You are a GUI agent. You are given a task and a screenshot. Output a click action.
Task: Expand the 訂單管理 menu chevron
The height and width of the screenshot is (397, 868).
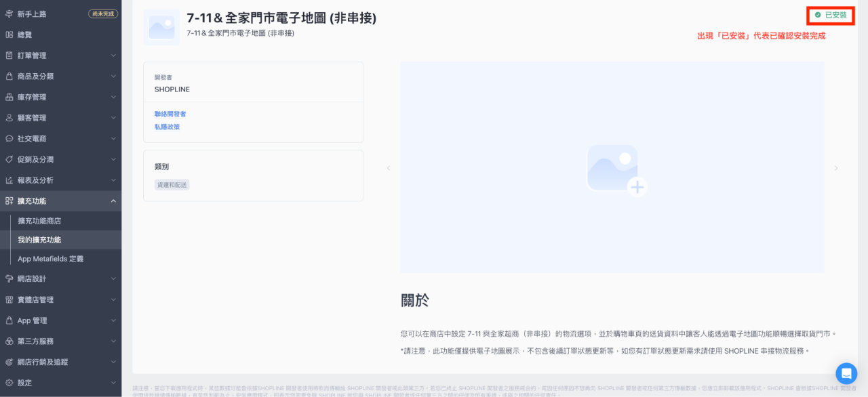pos(113,56)
